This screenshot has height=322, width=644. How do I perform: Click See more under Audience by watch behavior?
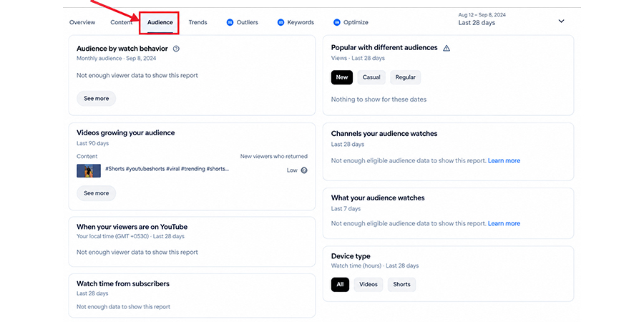96,99
